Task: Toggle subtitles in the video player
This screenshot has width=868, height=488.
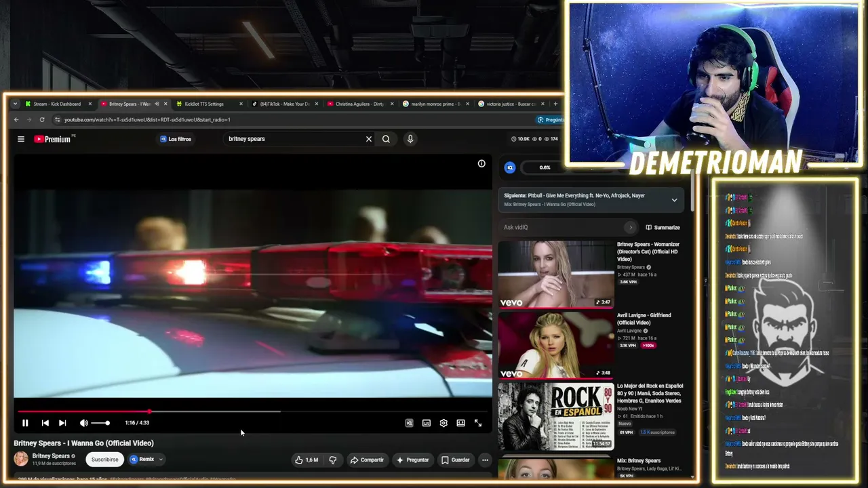Action: click(427, 423)
